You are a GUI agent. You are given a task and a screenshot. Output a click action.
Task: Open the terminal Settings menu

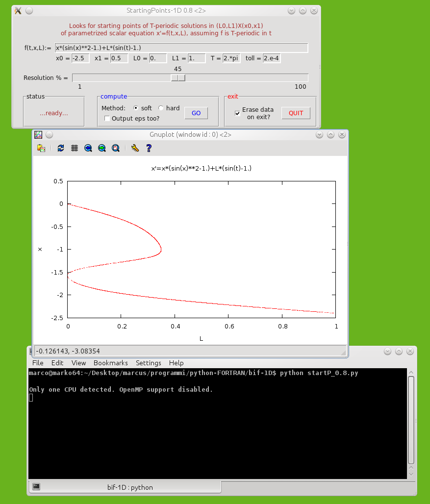click(x=149, y=363)
